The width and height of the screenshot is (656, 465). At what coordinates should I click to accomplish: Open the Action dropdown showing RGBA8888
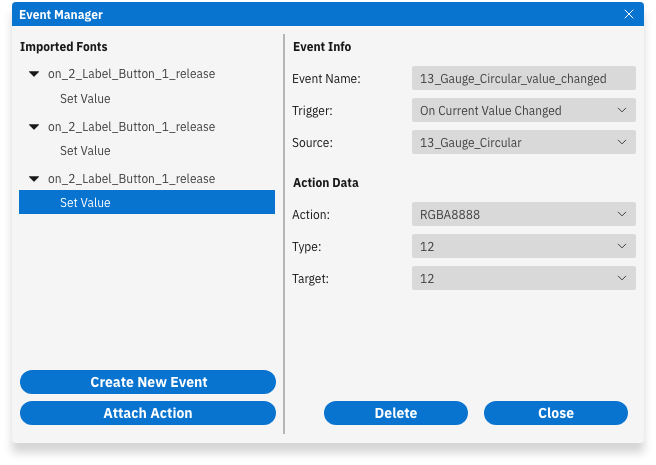click(524, 214)
